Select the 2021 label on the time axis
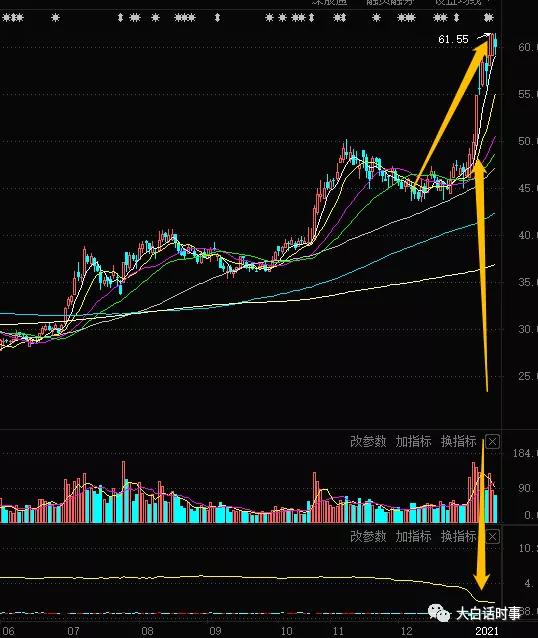The width and height of the screenshot is (538, 638). (x=487, y=631)
